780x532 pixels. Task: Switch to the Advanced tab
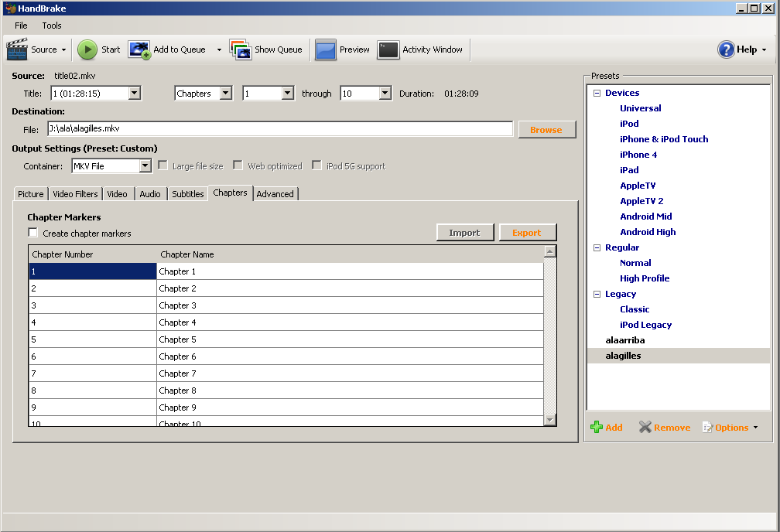[x=275, y=194]
